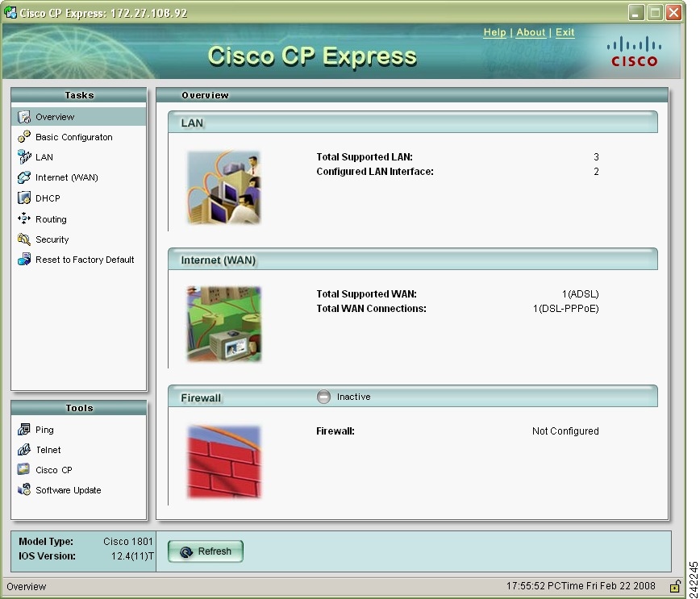Click the LAN section header
This screenshot has height=599, width=700.
click(413, 123)
